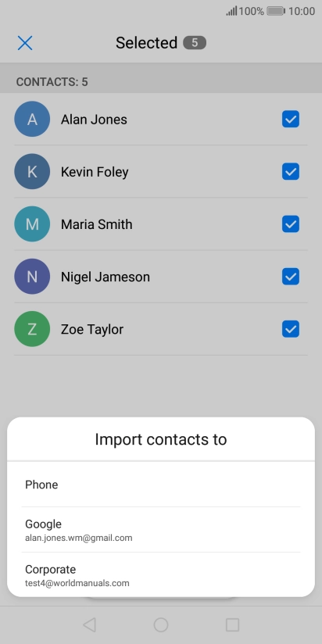Choose Phone as import destination

tap(161, 485)
